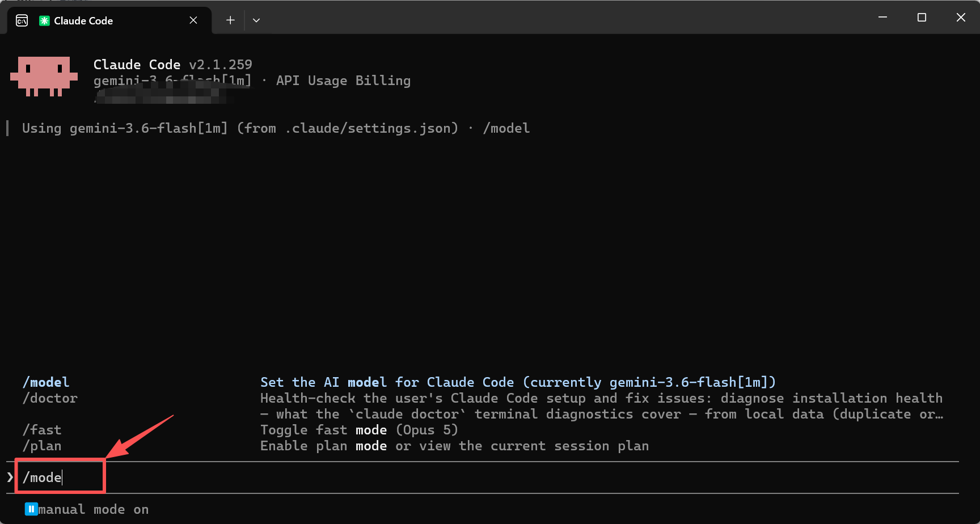Click the /mode prompt input field

(482, 477)
